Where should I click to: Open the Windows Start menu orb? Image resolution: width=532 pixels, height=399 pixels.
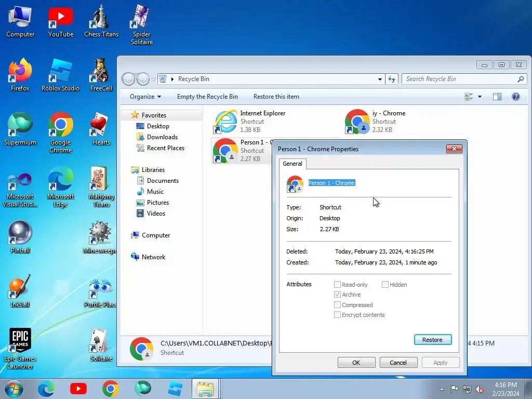[x=14, y=389]
